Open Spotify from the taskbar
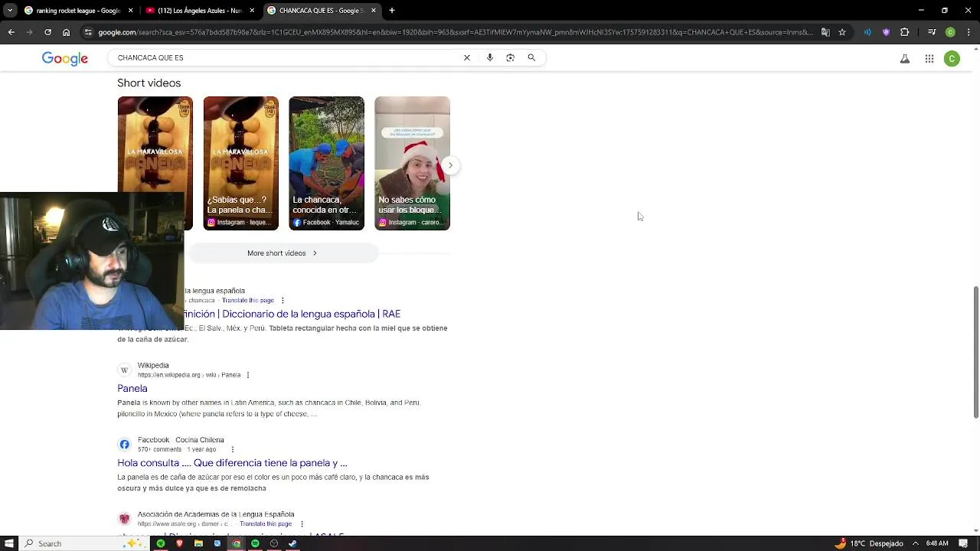Image resolution: width=980 pixels, height=551 pixels. (255, 543)
